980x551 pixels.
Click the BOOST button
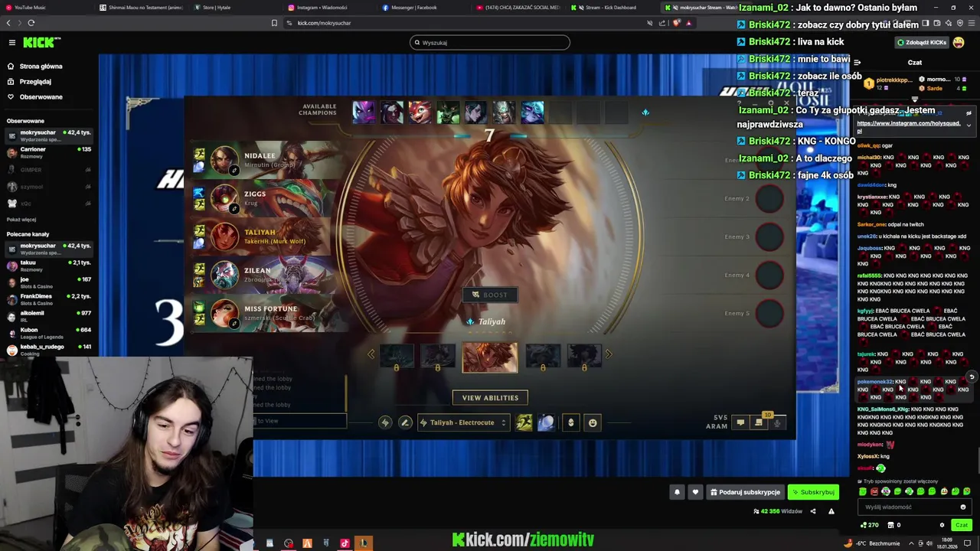[490, 295]
